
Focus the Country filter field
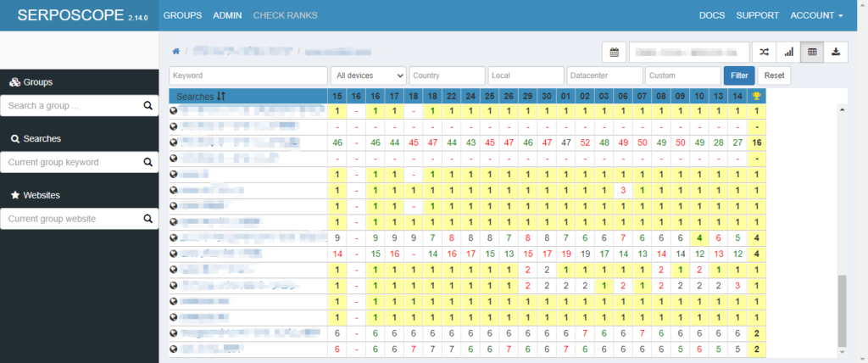coord(447,75)
